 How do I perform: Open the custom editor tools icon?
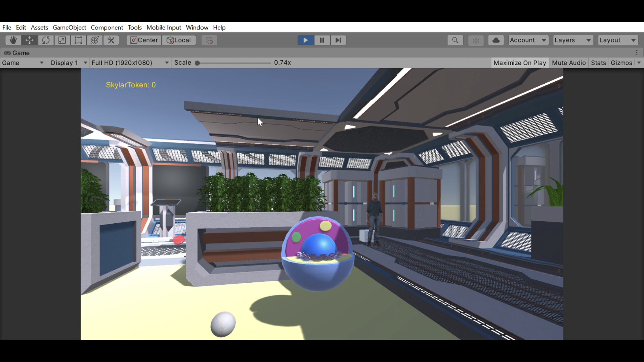(x=111, y=40)
